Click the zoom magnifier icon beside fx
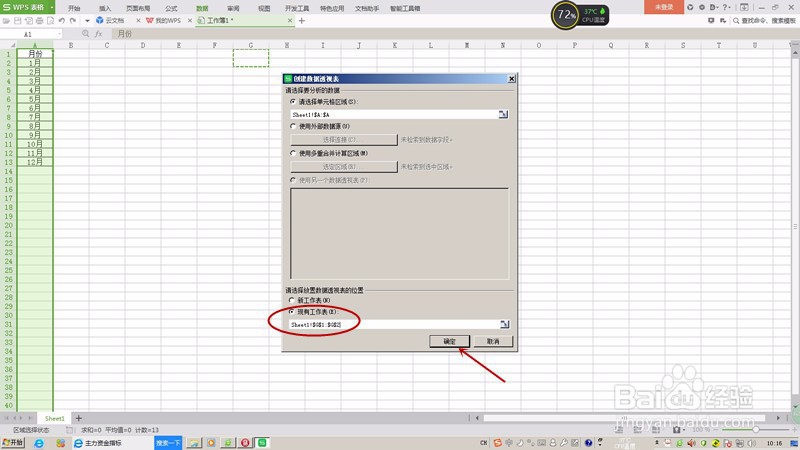Screen dimensions: 800x450 click(85, 34)
